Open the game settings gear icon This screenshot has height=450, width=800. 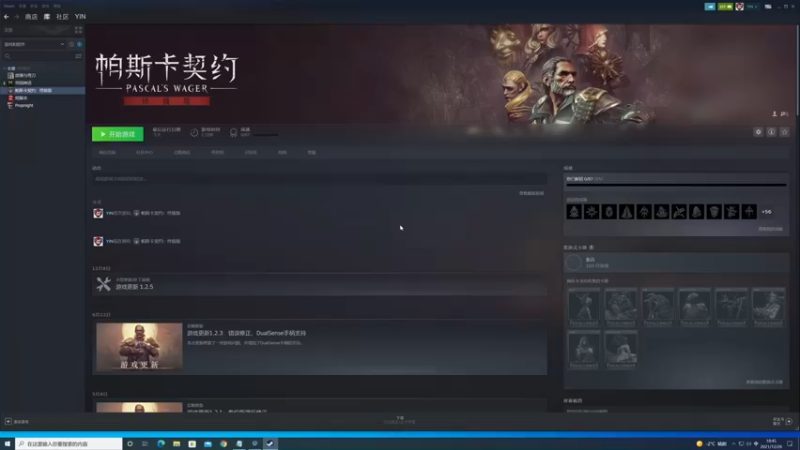(758, 132)
